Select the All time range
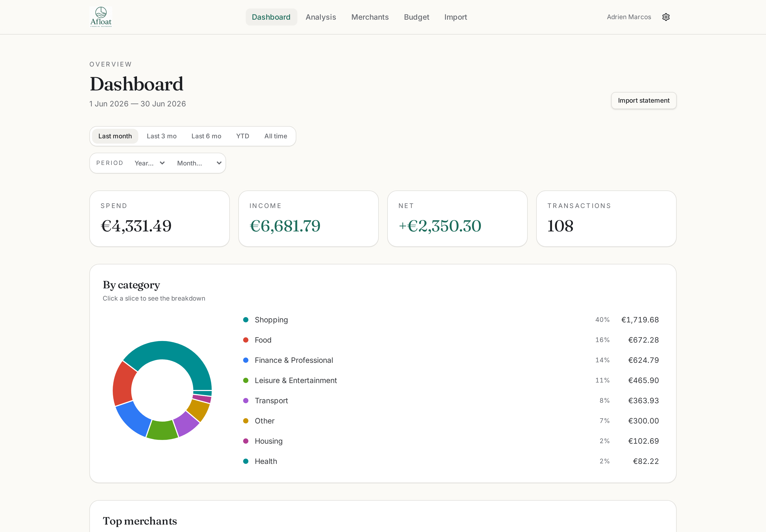The image size is (766, 532). 276,136
